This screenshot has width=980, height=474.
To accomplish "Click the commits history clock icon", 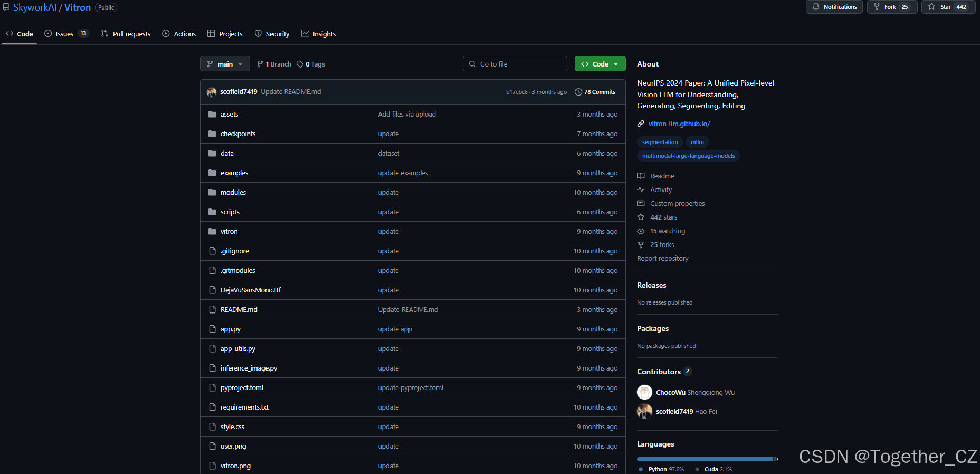I will (x=578, y=92).
